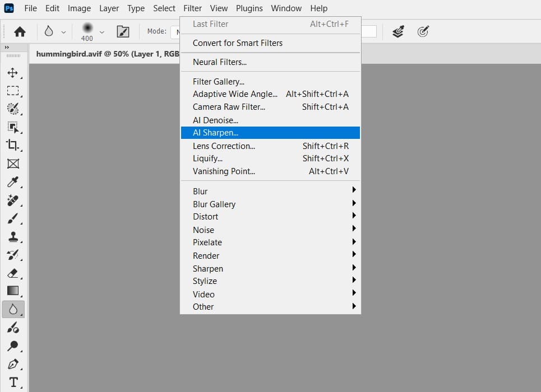Close the open Filter menu
Viewport: 541px width, 392px height.
point(192,8)
